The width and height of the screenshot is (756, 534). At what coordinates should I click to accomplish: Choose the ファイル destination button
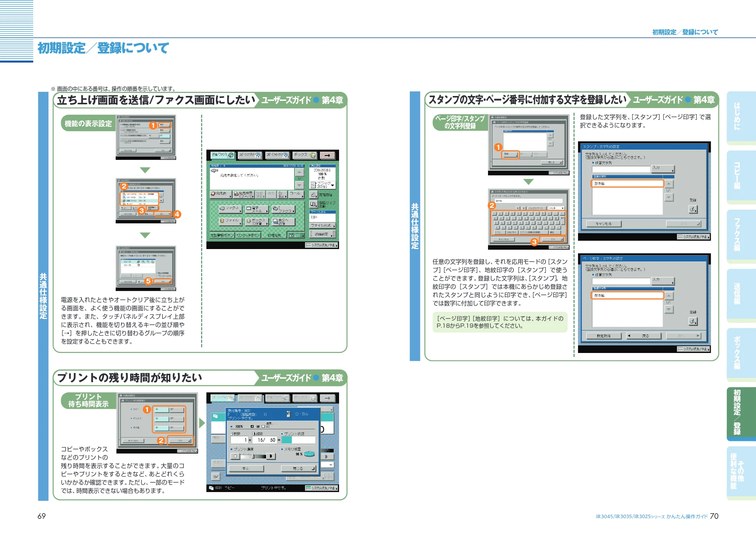[230, 221]
